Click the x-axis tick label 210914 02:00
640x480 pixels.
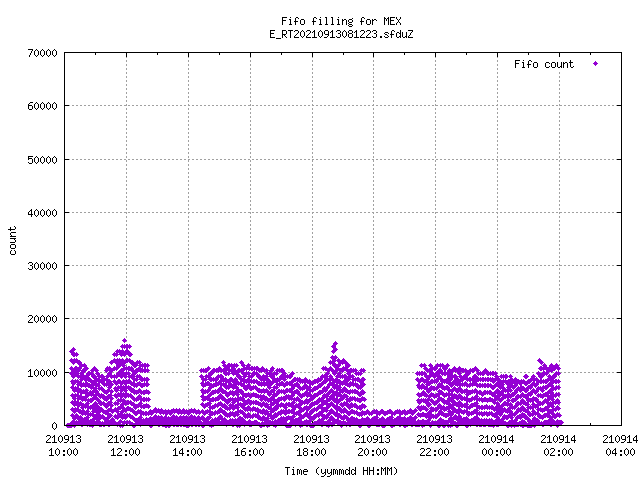coord(558,445)
